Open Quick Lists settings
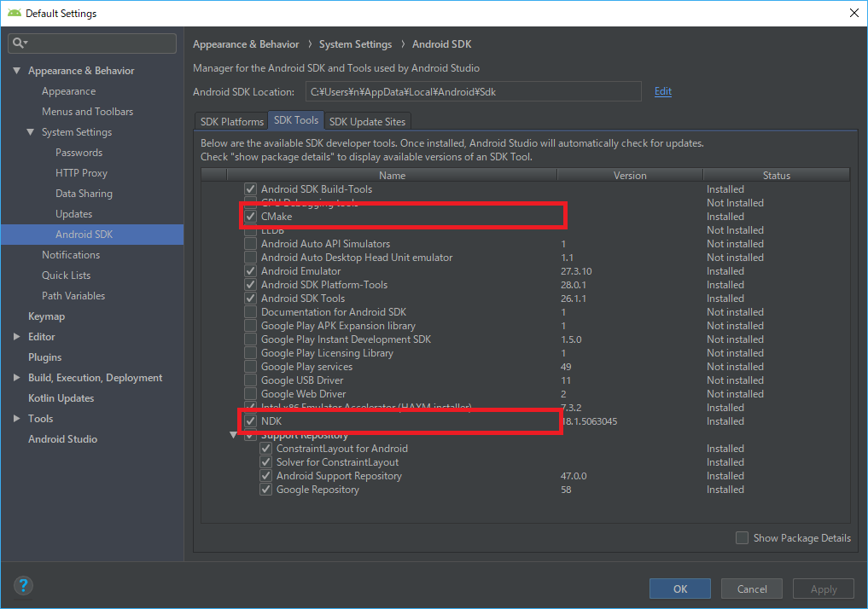Image resolution: width=868 pixels, height=609 pixels. coord(66,275)
